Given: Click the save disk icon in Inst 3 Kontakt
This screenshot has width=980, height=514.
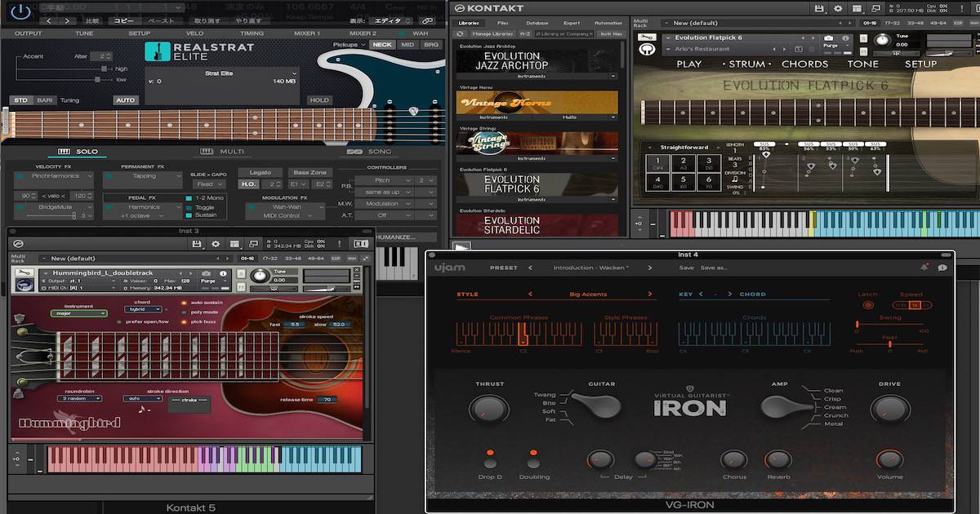Looking at the screenshot, I should coord(196,243).
